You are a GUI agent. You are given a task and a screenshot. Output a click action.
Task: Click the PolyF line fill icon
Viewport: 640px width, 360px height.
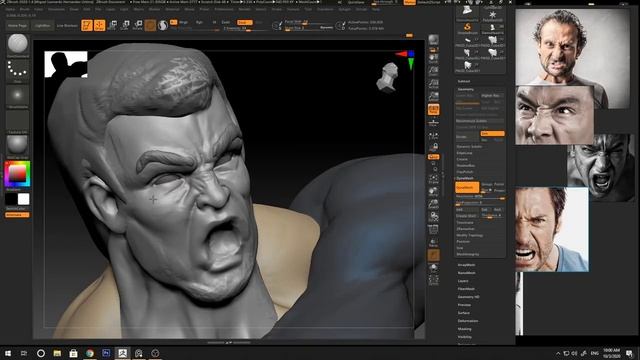click(x=433, y=230)
